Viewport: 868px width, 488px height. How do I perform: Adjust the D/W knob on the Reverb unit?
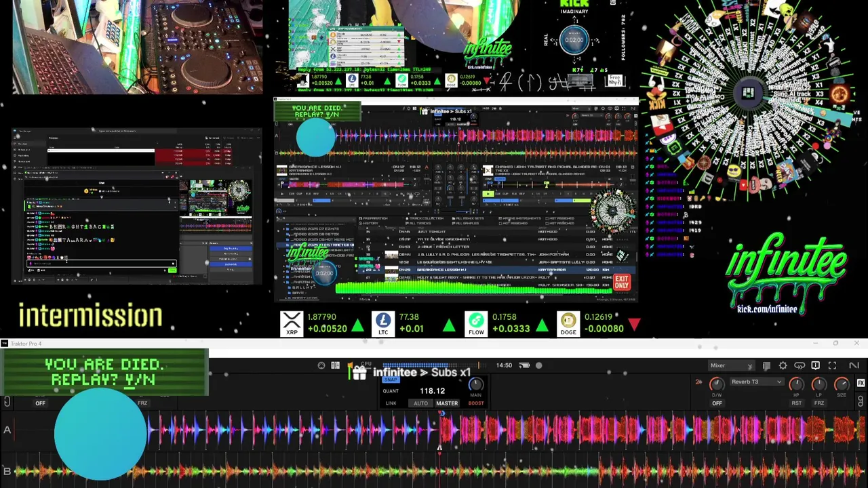(717, 384)
